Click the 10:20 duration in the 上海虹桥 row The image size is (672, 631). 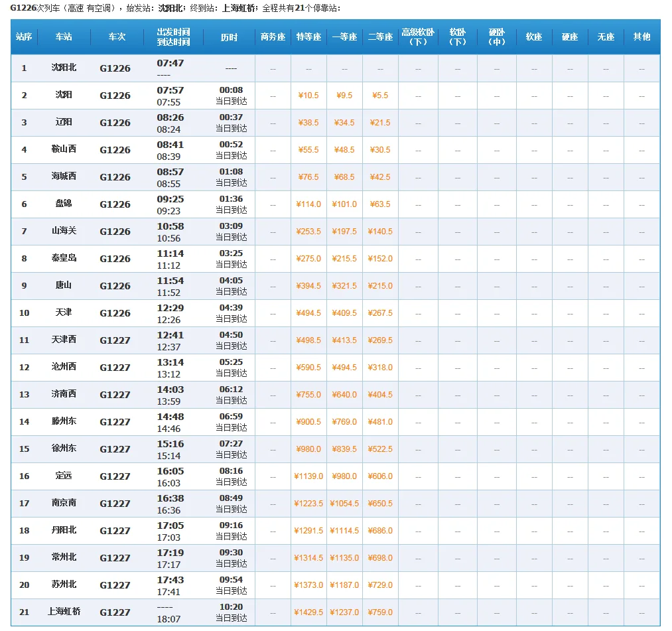point(231,607)
